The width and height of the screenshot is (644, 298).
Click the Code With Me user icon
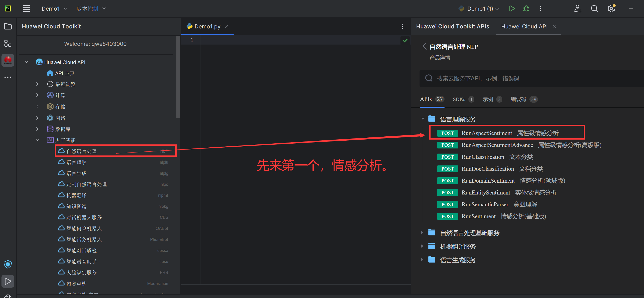point(578,8)
